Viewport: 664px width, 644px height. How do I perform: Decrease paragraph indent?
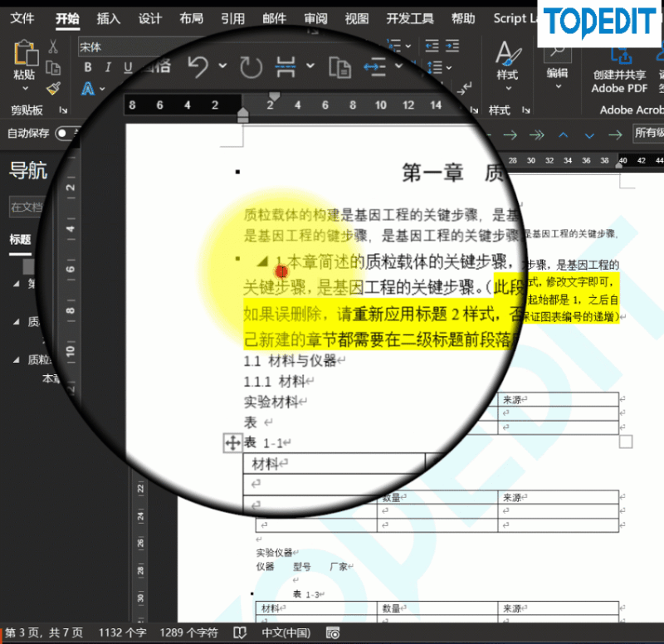(x=432, y=46)
